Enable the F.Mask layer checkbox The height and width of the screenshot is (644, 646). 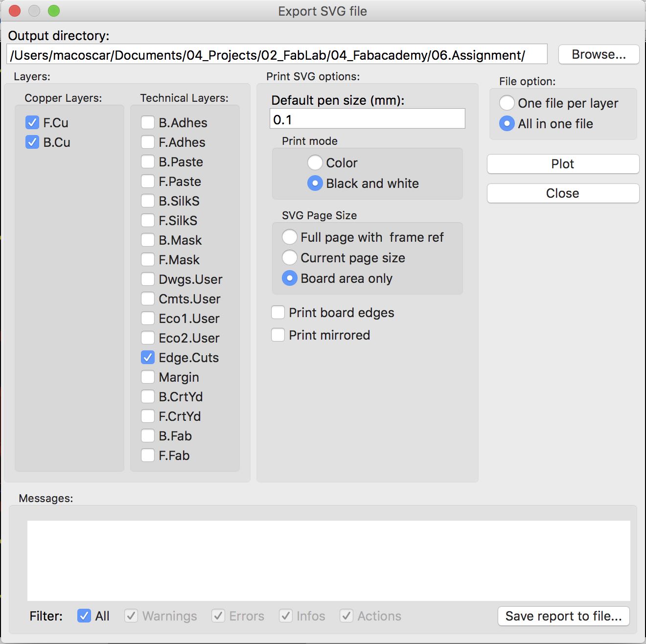[148, 259]
